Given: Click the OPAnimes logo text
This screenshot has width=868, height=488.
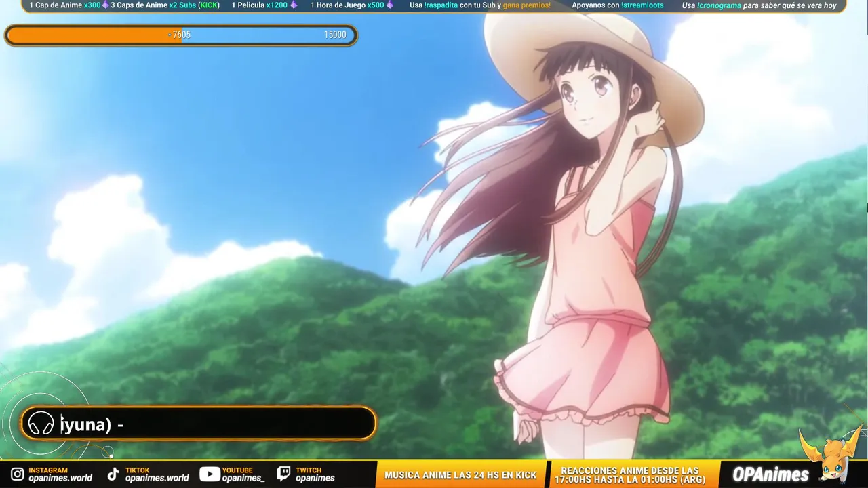Looking at the screenshot, I should (x=771, y=475).
